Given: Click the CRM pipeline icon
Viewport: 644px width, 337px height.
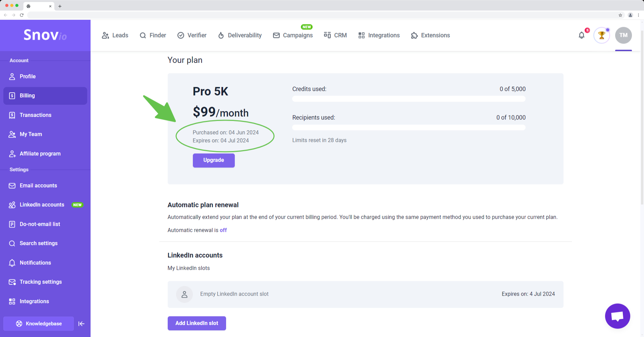Looking at the screenshot, I should click(327, 35).
